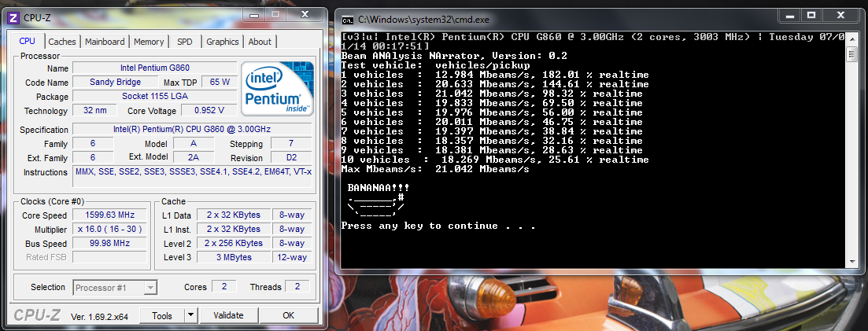Viewport: 868px width, 331px height.
Task: Click the Level 3 12-way associativity value
Action: (292, 257)
